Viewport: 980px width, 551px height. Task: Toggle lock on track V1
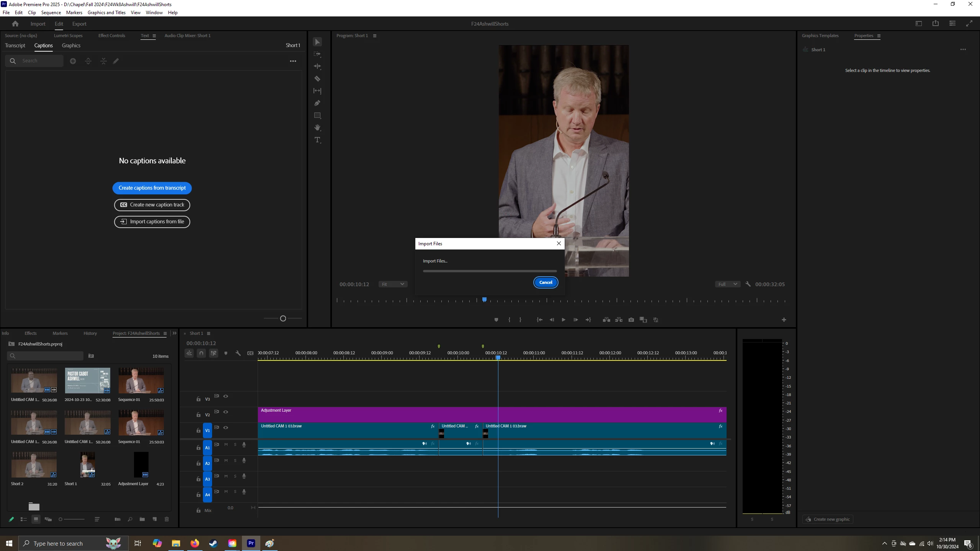198,430
